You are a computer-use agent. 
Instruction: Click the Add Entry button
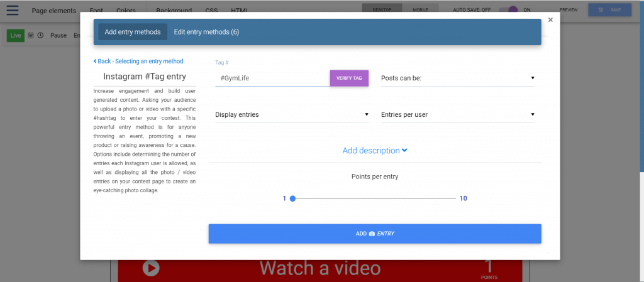pos(375,234)
